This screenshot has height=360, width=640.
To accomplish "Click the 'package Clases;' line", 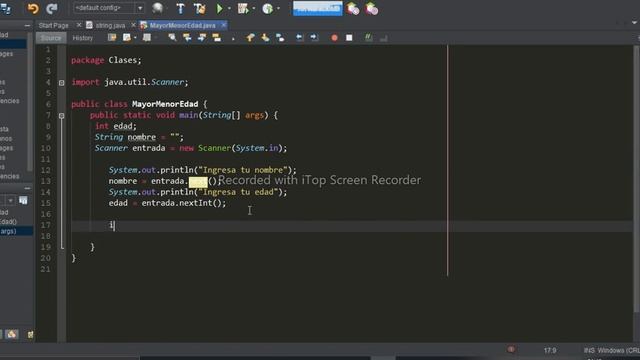I will [106, 60].
